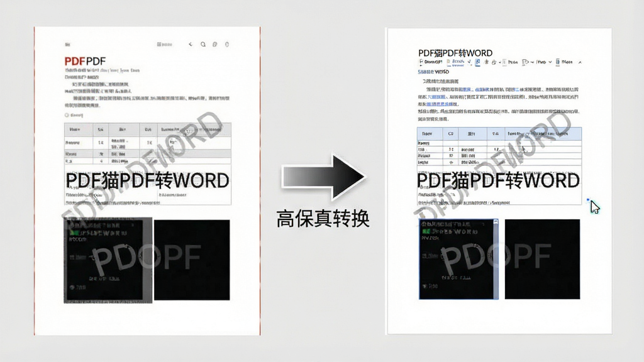Open the dark screenshot image in the PDF page
The image size is (644, 362).
(108, 260)
